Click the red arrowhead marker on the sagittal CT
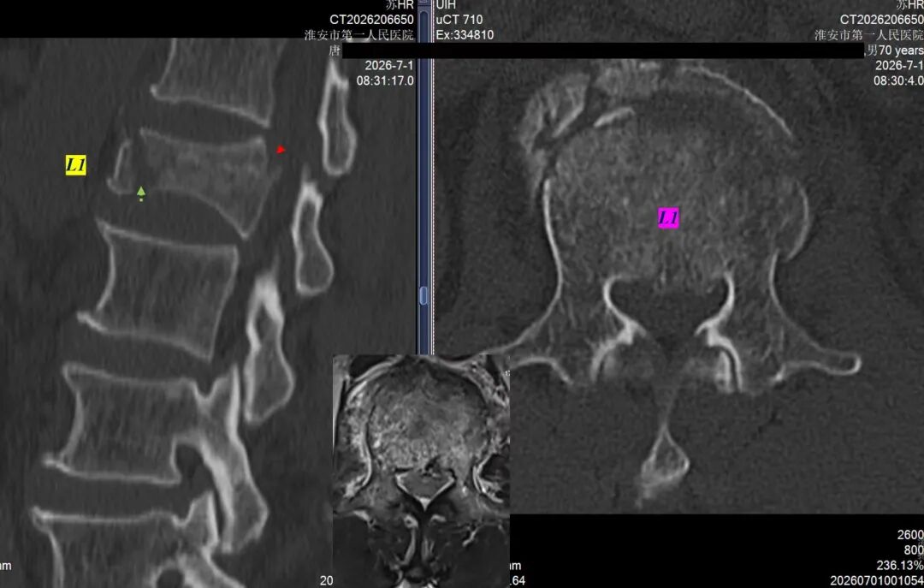The height and width of the screenshot is (588, 924). 281,150
